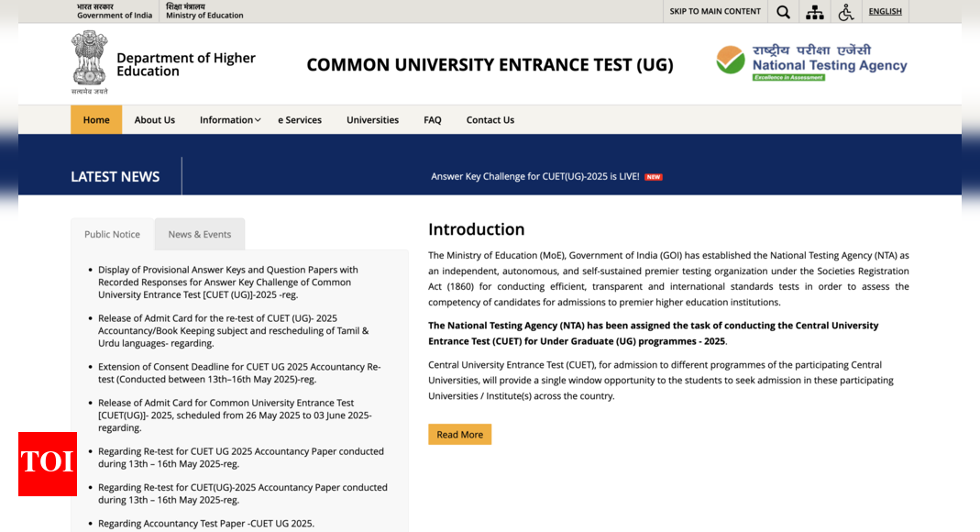The height and width of the screenshot is (532, 980).
Task: Open the About Us menu
Action: [x=154, y=120]
